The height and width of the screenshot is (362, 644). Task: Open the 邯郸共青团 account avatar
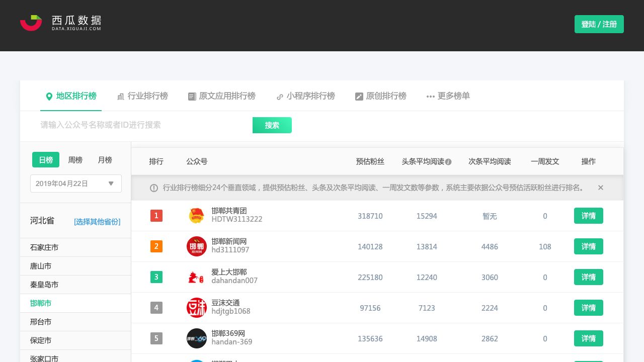[196, 216]
